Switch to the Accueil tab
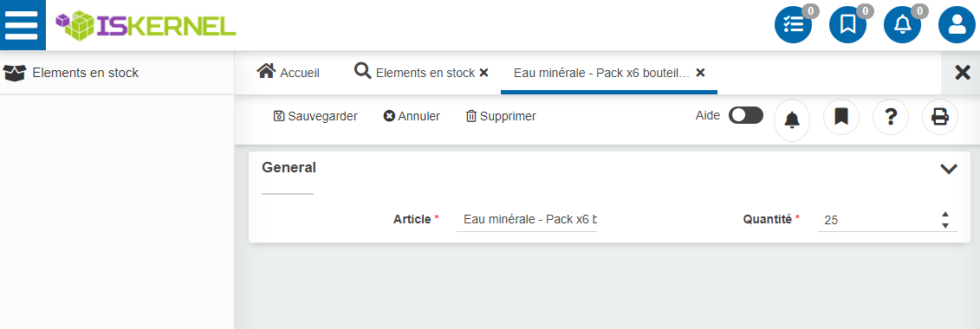 [x=289, y=73]
